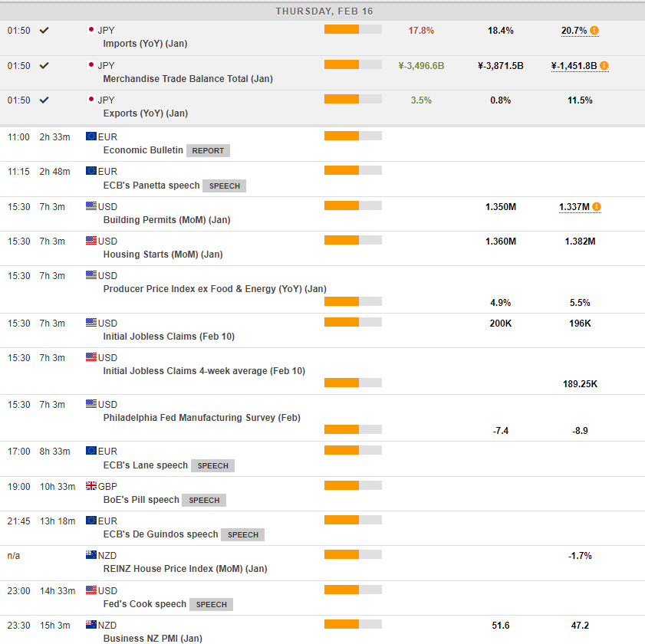This screenshot has width=645, height=644.
Task: Click the volatility bar in the Building Permits row
Action: click(353, 206)
